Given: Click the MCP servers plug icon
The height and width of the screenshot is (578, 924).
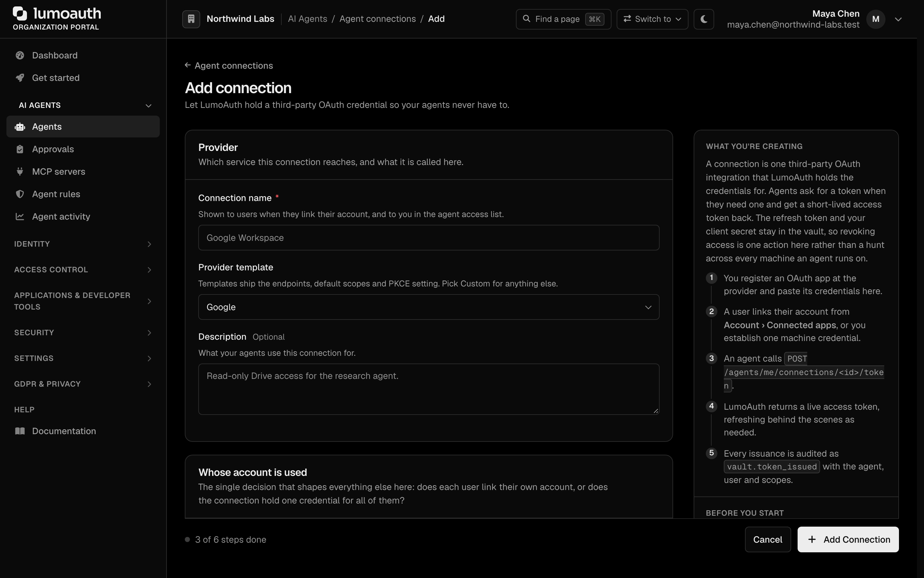Looking at the screenshot, I should point(20,172).
